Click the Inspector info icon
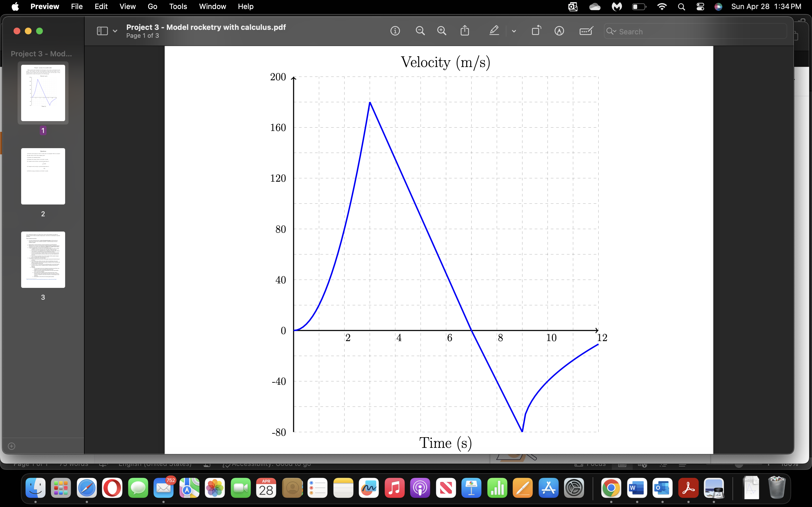The width and height of the screenshot is (812, 507). [395, 31]
